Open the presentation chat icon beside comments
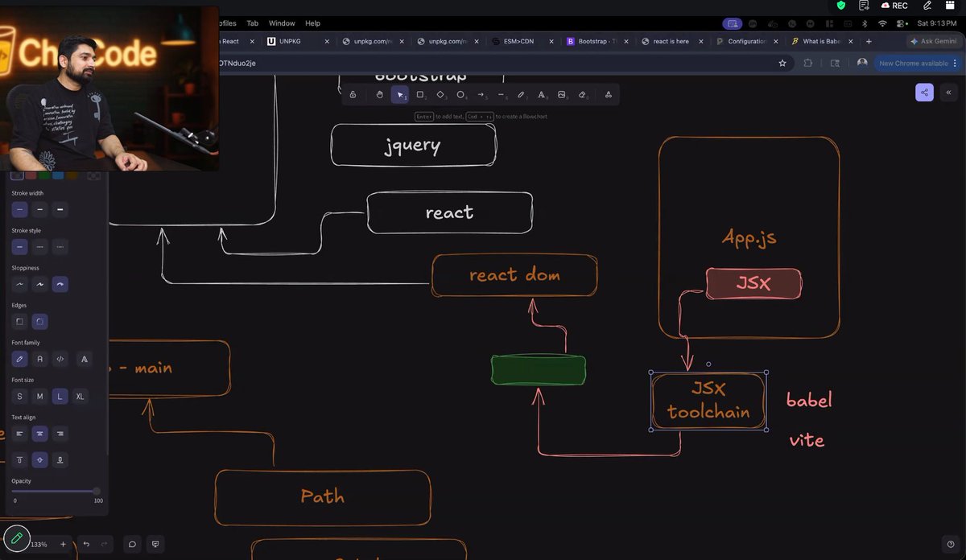Image resolution: width=966 pixels, height=560 pixels. point(156,544)
